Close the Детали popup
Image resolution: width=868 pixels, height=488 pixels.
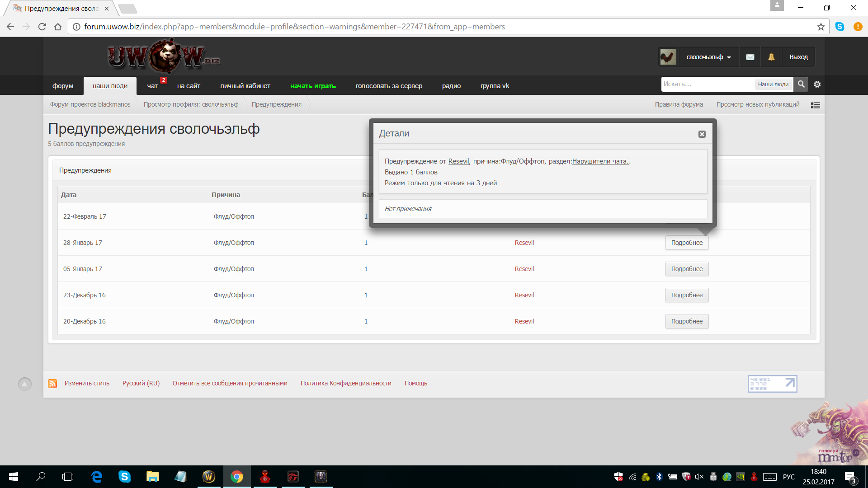pyautogui.click(x=702, y=134)
